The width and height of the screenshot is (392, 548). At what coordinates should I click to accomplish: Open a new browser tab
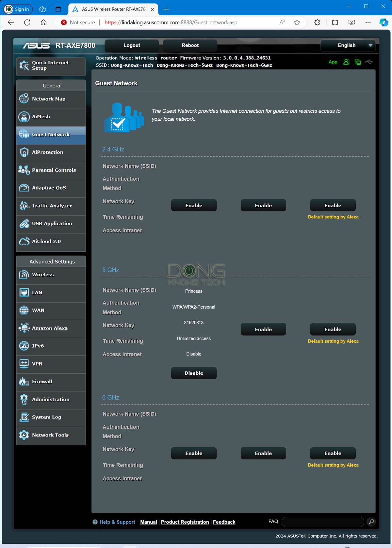click(166, 9)
